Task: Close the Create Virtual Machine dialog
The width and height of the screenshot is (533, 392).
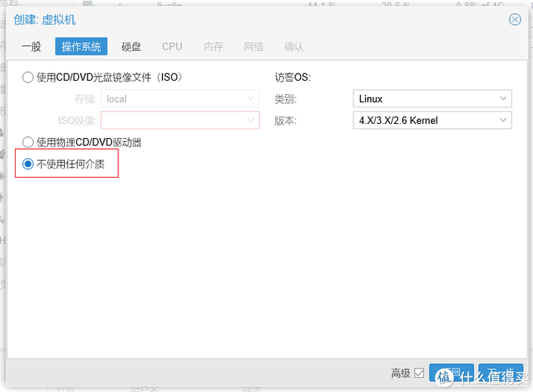Action: point(515,20)
